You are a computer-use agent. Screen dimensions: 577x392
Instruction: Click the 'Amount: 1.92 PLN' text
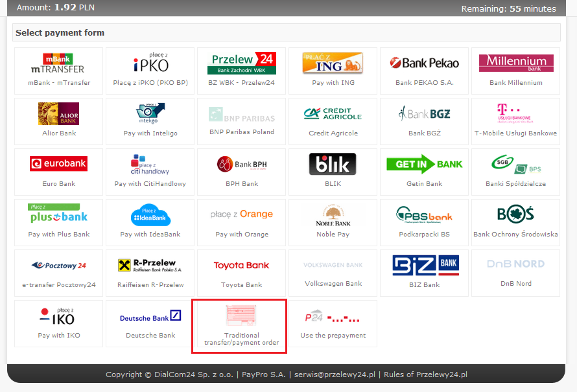(56, 7)
